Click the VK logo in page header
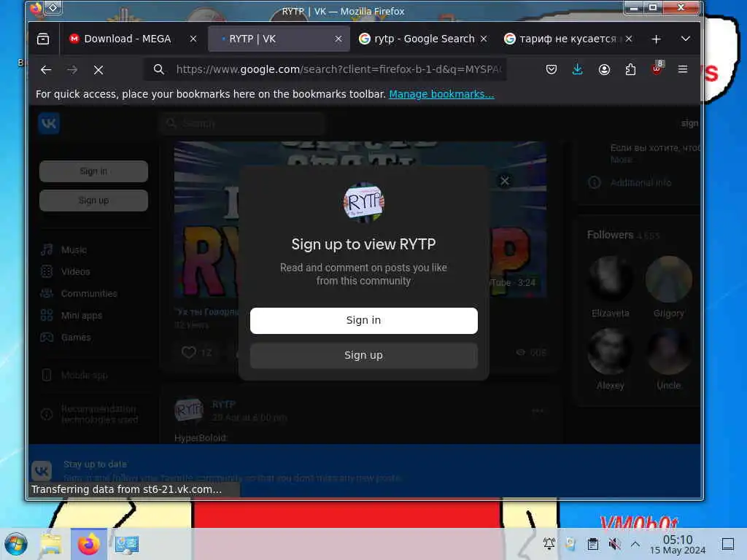Viewport: 747px width, 560px height. pos(49,124)
